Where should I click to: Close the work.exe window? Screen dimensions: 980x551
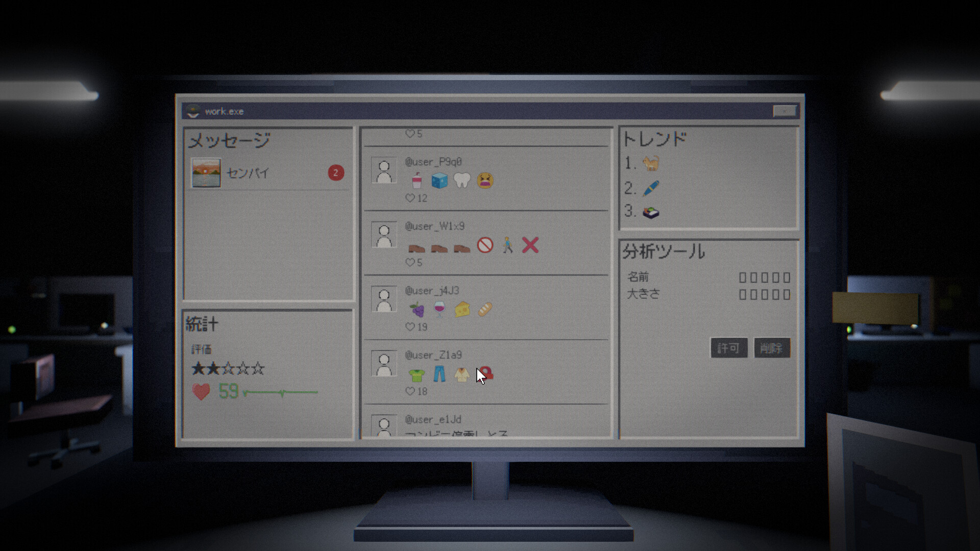tap(785, 111)
